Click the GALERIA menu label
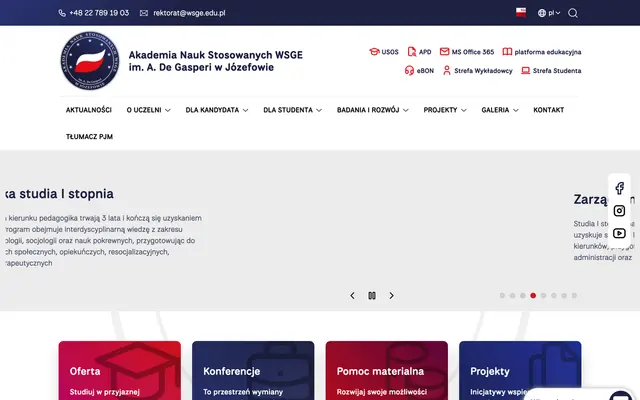Screen dimensions: 640x400 (495, 110)
